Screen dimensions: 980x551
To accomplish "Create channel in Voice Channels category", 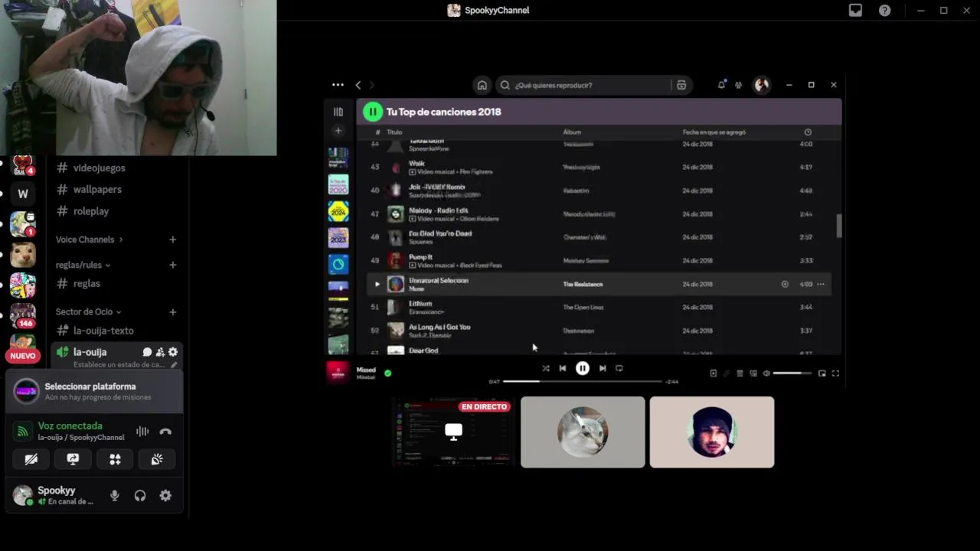I will 172,240.
